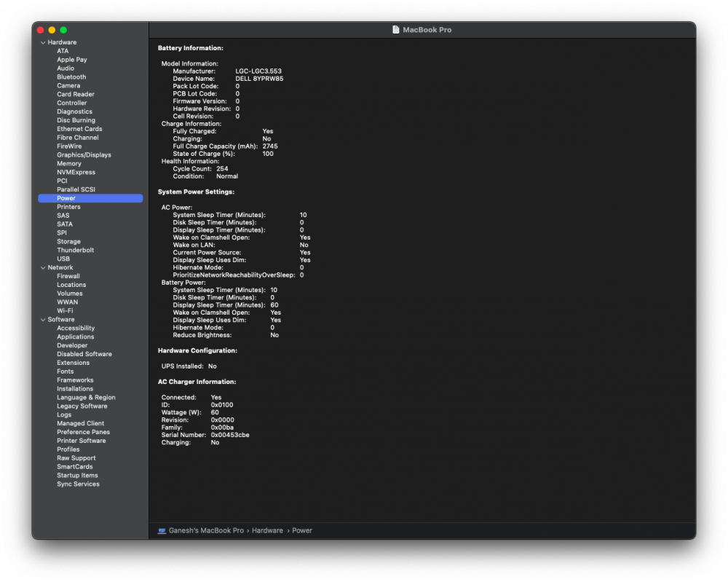Click the MacBook Pro document icon in title bar
Image resolution: width=728 pixels, height=582 pixels.
pyautogui.click(x=395, y=30)
